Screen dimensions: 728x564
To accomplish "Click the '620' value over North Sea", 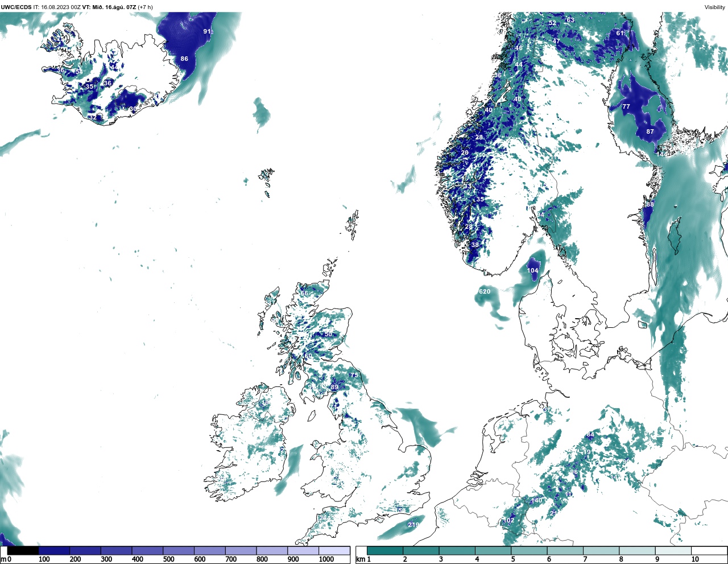I will click(485, 291).
